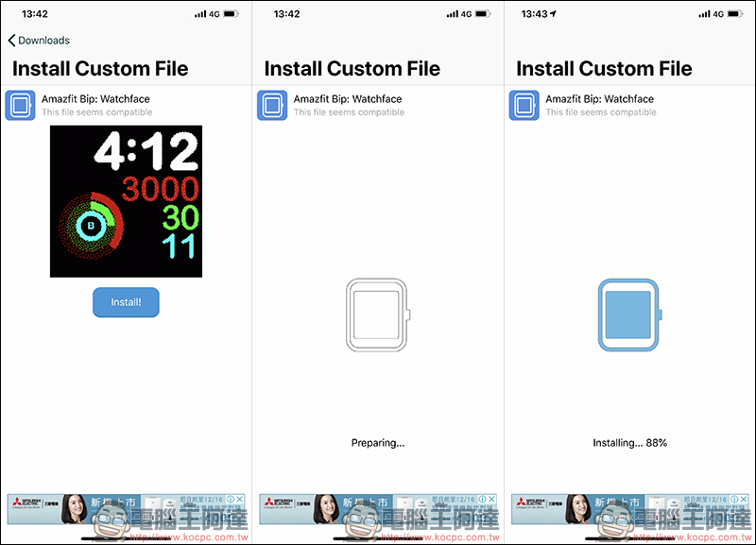Click 'This file seems compatible' in middle screen

(x=349, y=112)
